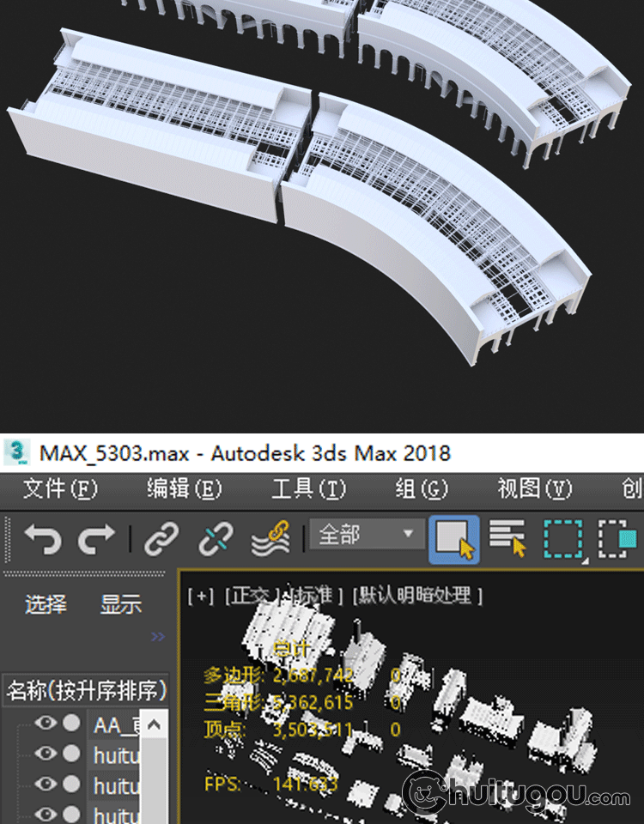Viewport: 644px width, 824px height.
Task: Open the 文件(F) menu
Action: tap(60, 488)
